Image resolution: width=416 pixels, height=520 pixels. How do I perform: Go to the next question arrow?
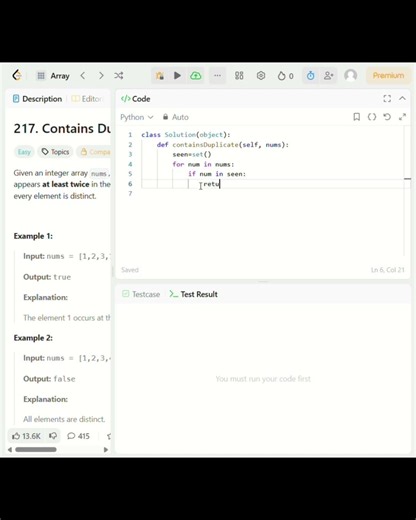tap(101, 76)
